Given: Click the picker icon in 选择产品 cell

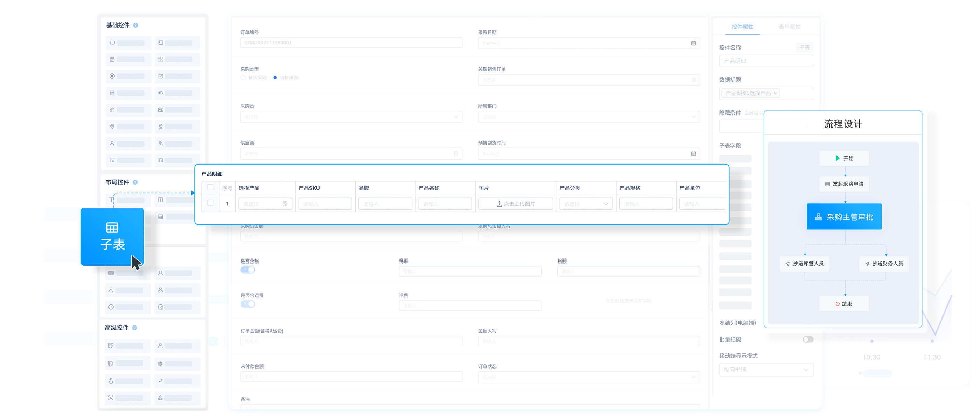Looking at the screenshot, I should (285, 204).
